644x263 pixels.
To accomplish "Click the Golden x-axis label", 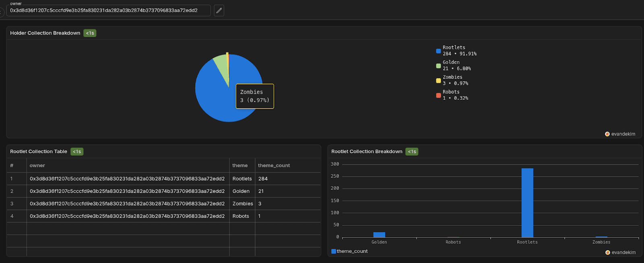I will coord(379,242).
